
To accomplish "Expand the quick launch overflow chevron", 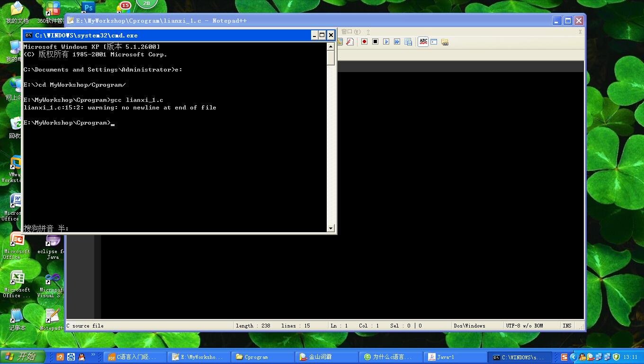I will [93, 355].
